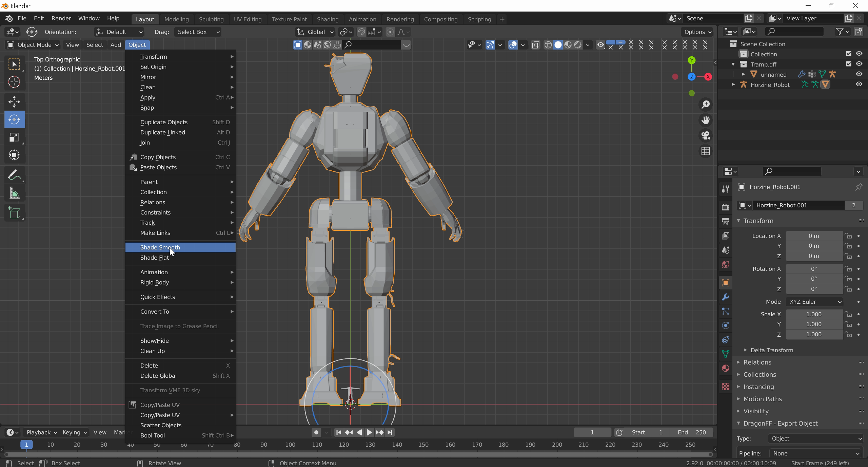Expand Horzine_Robot in the outliner
Image resolution: width=868 pixels, height=467 pixels.
point(733,85)
